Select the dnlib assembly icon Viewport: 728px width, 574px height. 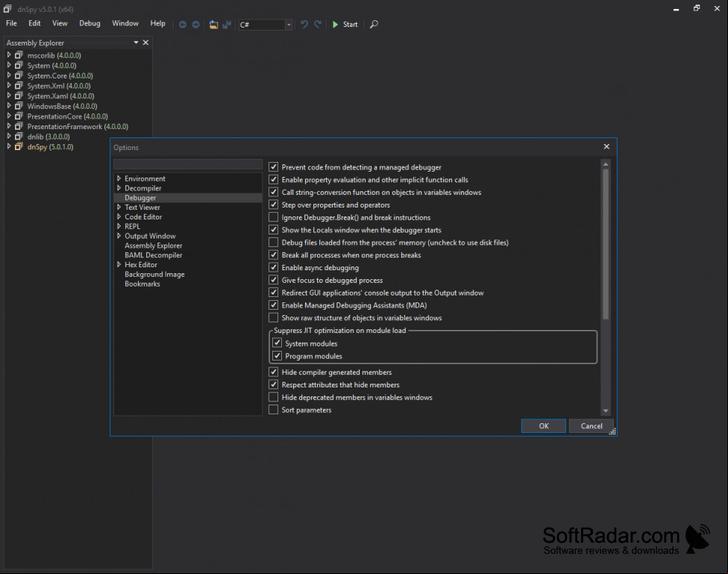(19, 136)
